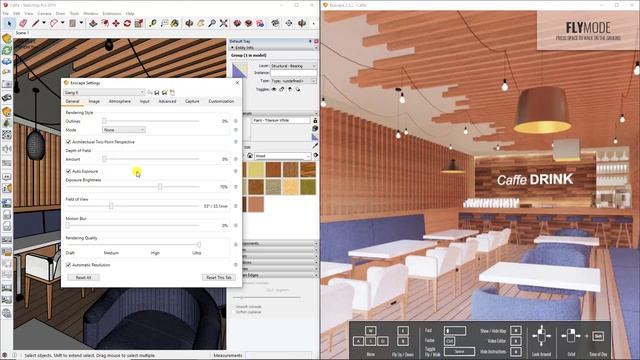
Task: Select the Arc drawing tool
Action: pos(54,23)
